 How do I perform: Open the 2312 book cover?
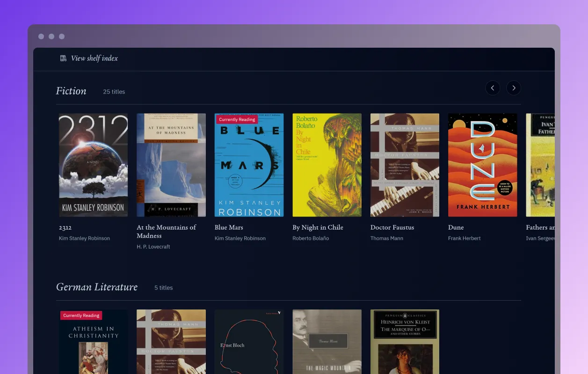[93, 165]
